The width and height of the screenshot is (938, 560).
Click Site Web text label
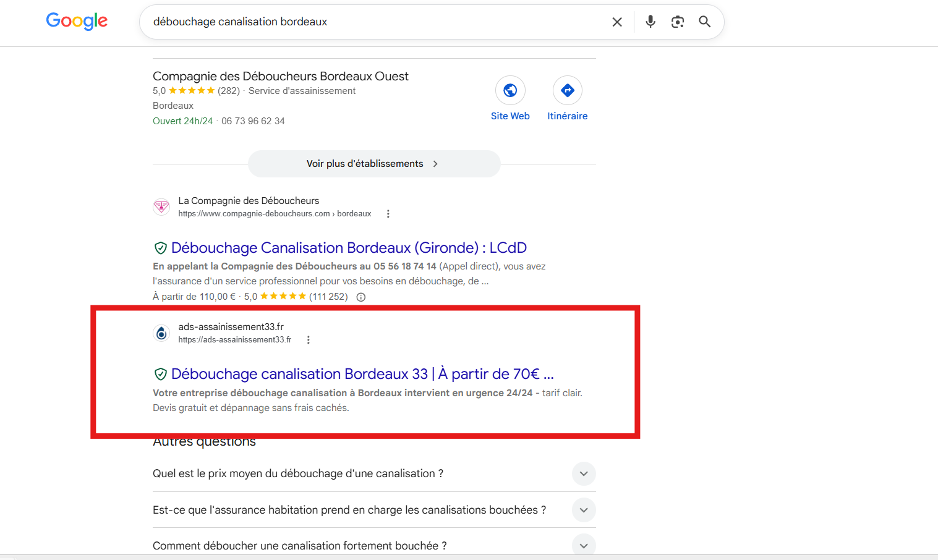(510, 116)
